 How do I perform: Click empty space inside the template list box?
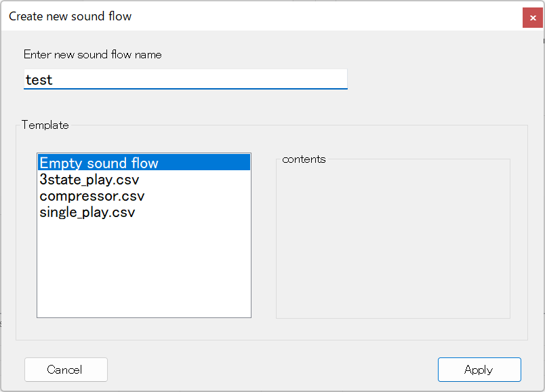coord(144,271)
